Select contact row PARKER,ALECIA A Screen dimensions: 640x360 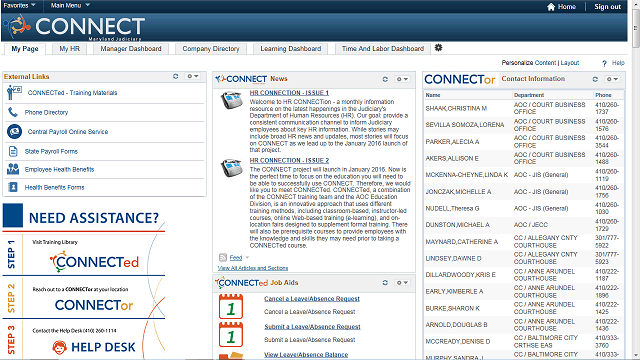(524, 142)
